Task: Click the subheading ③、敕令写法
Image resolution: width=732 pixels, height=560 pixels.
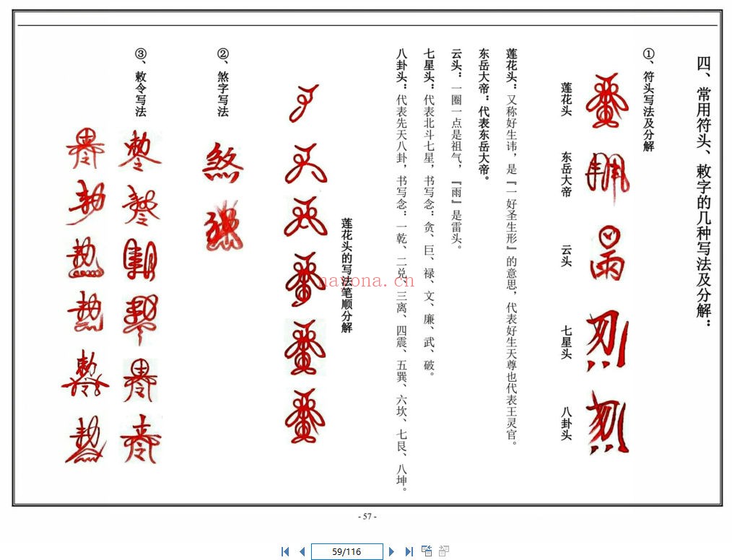Action: pyautogui.click(x=141, y=82)
